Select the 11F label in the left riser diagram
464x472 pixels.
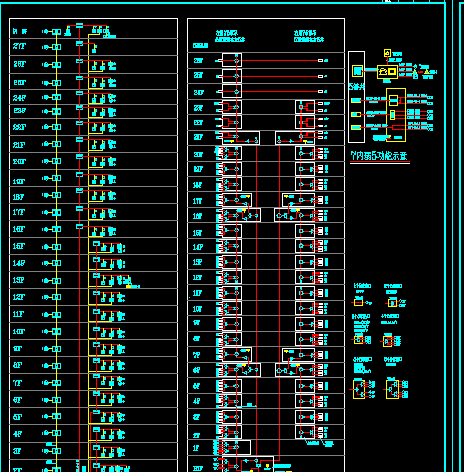18,314
